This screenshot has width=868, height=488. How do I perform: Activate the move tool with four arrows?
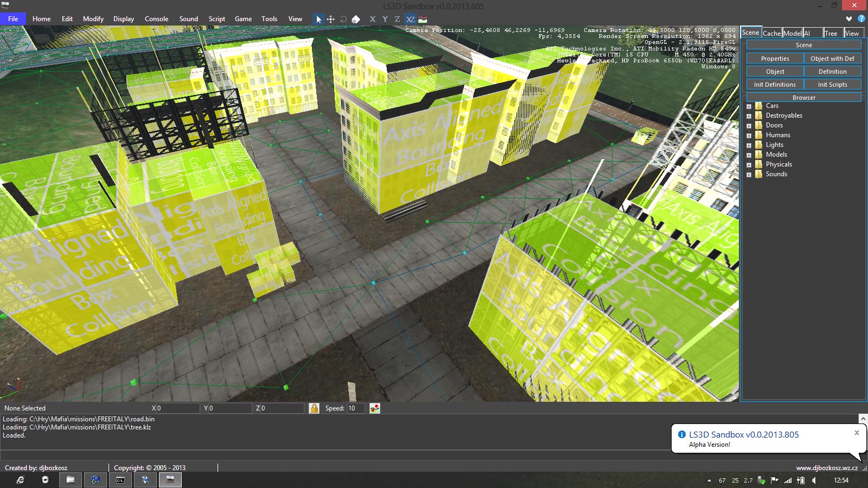coord(330,19)
